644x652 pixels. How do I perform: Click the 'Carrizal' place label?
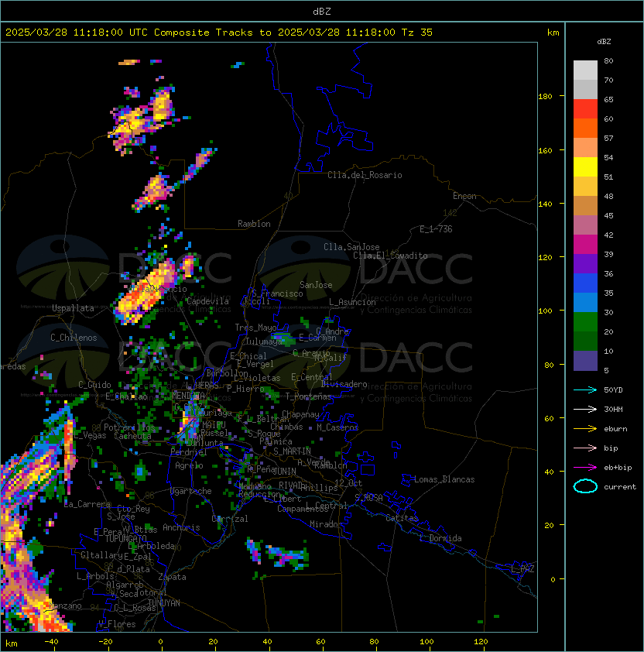[x=230, y=519]
